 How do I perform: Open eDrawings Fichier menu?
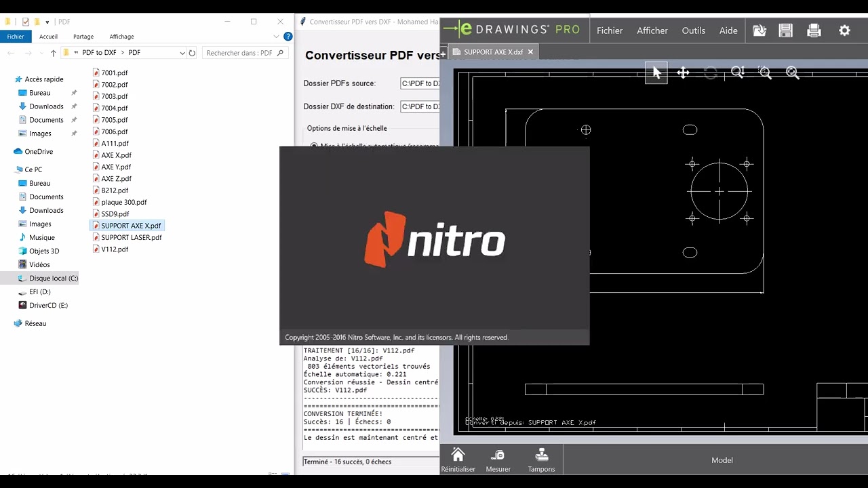(610, 30)
